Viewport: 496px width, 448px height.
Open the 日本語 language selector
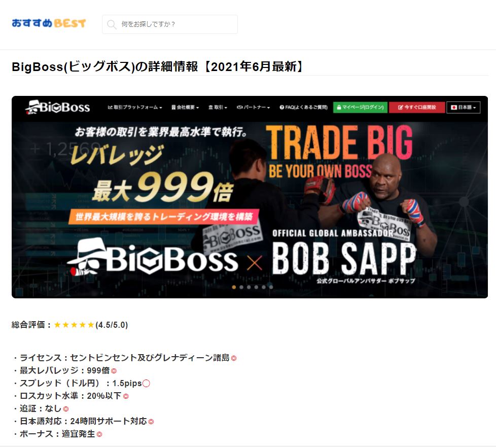464,107
